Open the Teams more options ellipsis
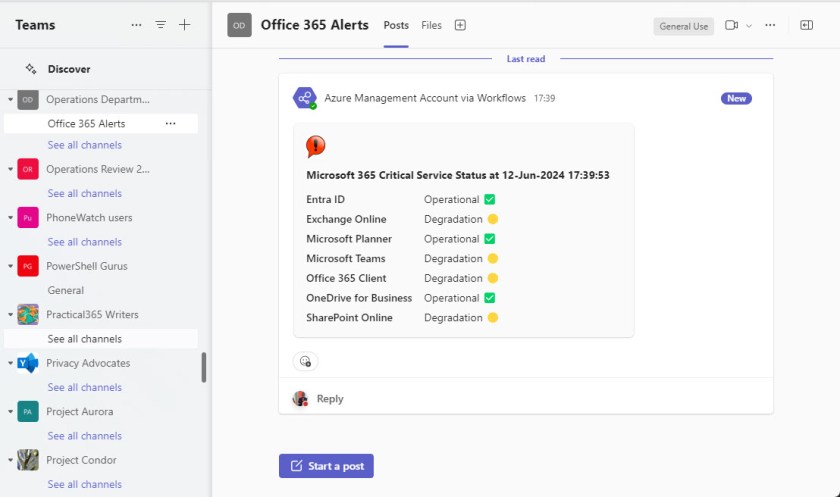The image size is (840, 497). pyautogui.click(x=137, y=25)
